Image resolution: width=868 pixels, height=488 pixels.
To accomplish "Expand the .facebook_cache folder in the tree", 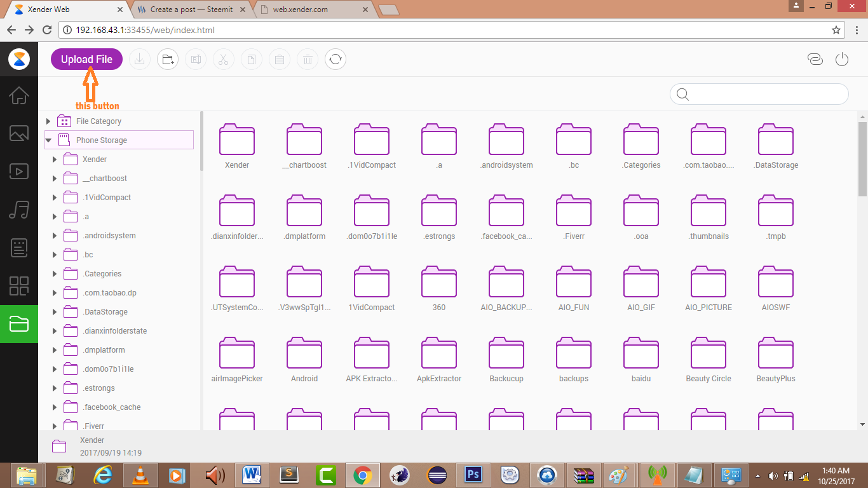I will [55, 407].
